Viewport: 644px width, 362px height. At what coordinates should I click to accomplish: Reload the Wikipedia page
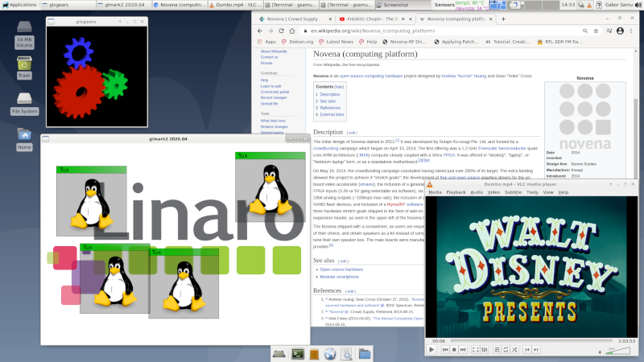tap(281, 31)
